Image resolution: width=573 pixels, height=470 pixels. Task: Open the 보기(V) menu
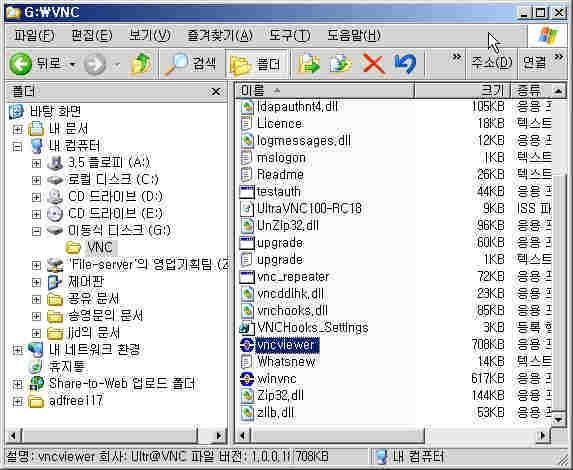(149, 35)
